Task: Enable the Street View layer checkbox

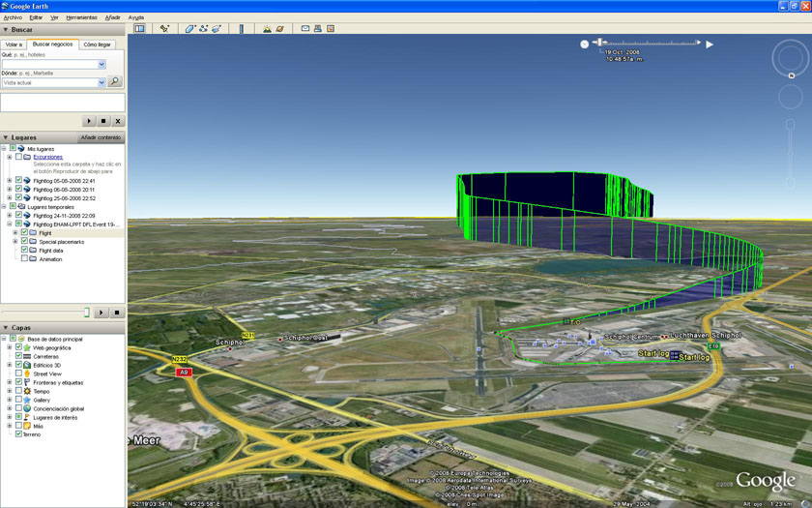Action: click(18, 374)
